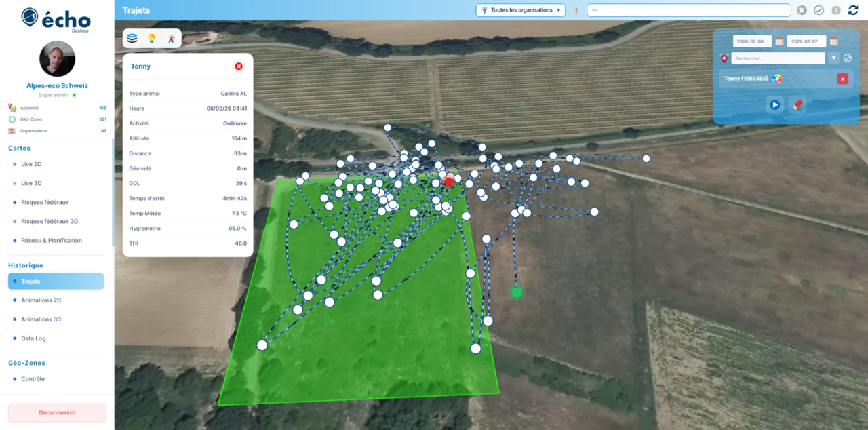This screenshot has width=868, height=430.
Task: Open the map layers stack icon
Action: click(132, 39)
